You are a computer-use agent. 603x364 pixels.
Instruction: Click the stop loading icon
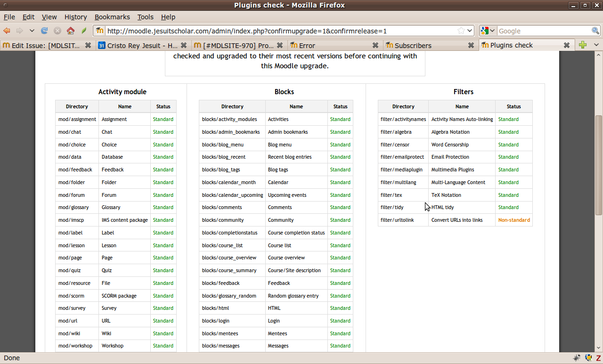pyautogui.click(x=57, y=31)
